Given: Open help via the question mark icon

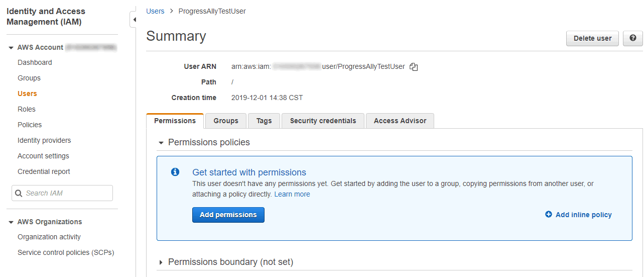Looking at the screenshot, I should click(x=633, y=38).
